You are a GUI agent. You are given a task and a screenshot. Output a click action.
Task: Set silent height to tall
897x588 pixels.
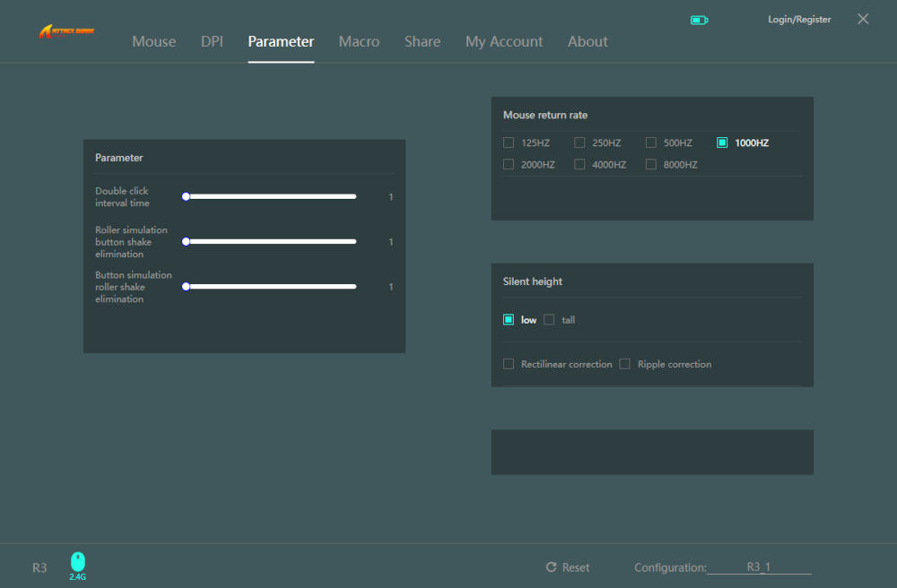tap(550, 320)
